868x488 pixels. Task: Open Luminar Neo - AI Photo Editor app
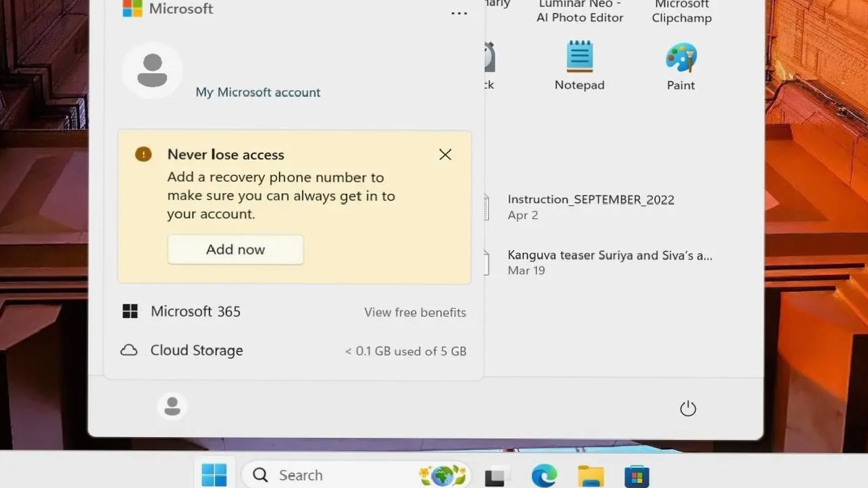pyautogui.click(x=580, y=12)
